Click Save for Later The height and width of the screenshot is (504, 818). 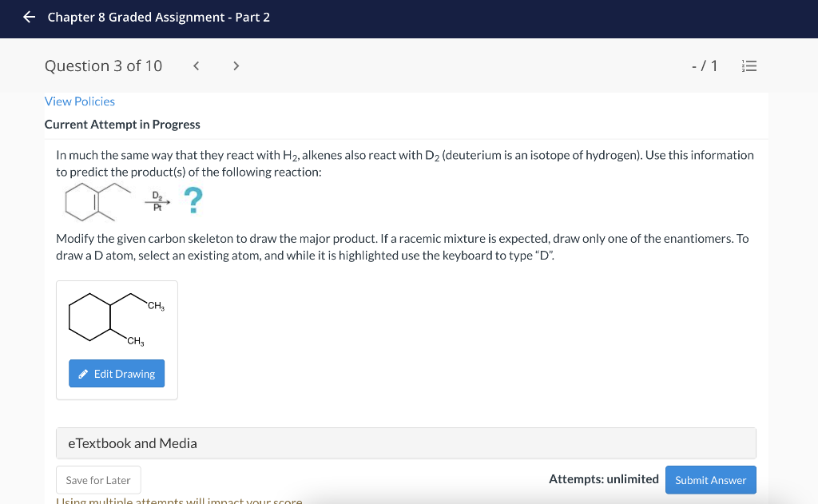pos(98,480)
